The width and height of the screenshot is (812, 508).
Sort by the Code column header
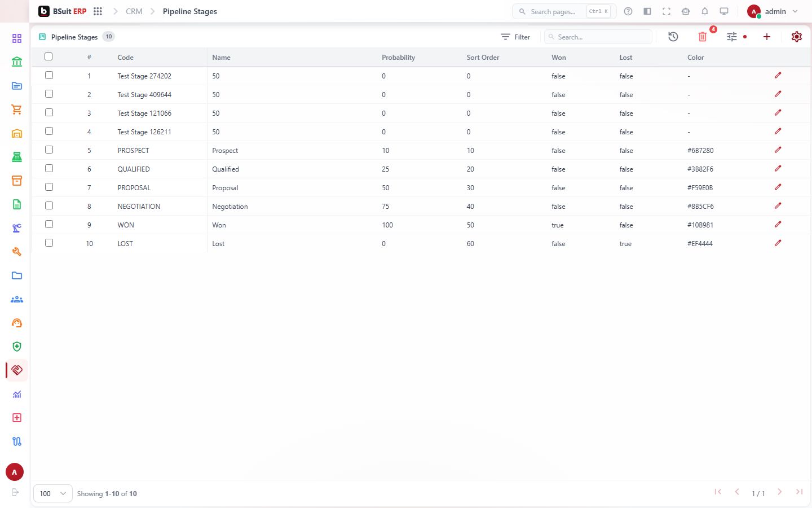click(x=125, y=58)
